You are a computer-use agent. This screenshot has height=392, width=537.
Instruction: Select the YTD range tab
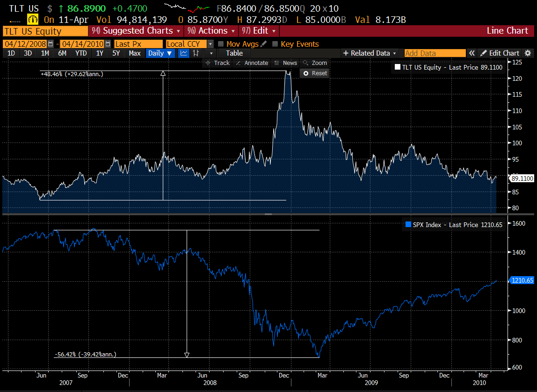(x=81, y=53)
